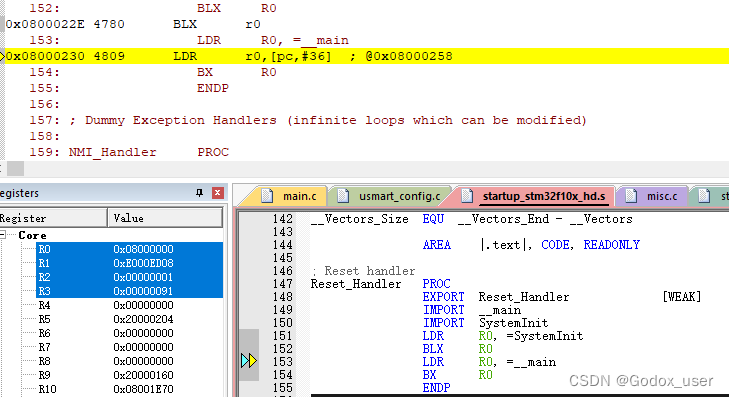
Task: Select register R8 row
Action: pyautogui.click(x=130, y=361)
